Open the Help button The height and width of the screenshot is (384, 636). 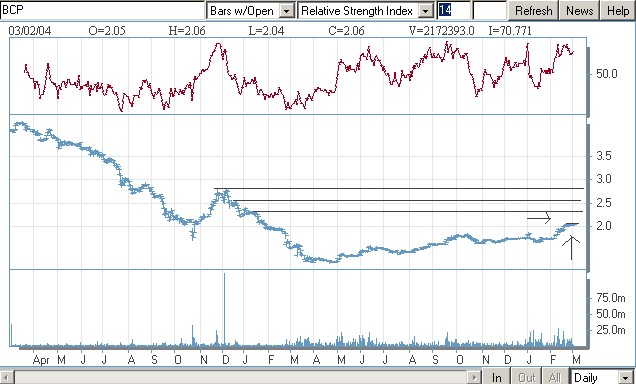tap(618, 11)
